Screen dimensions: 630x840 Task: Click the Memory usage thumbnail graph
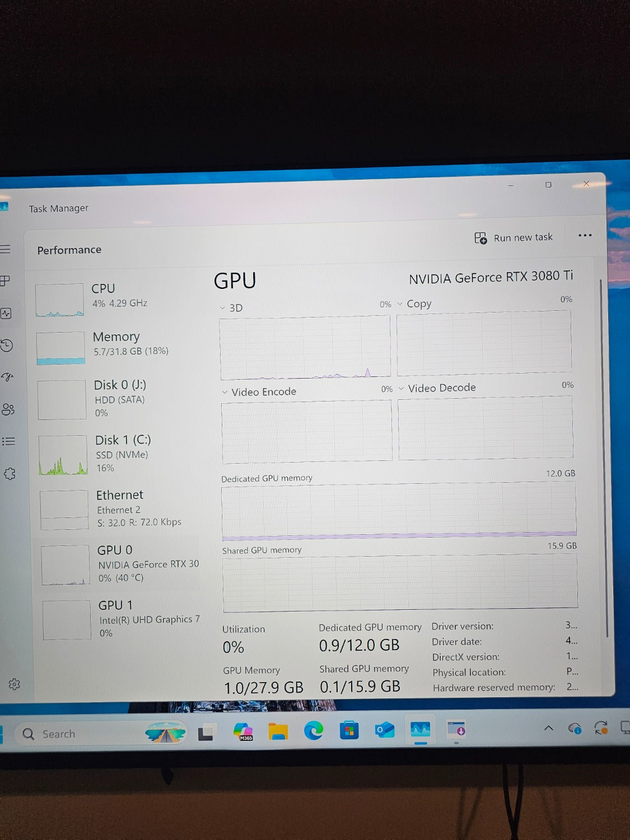61,348
